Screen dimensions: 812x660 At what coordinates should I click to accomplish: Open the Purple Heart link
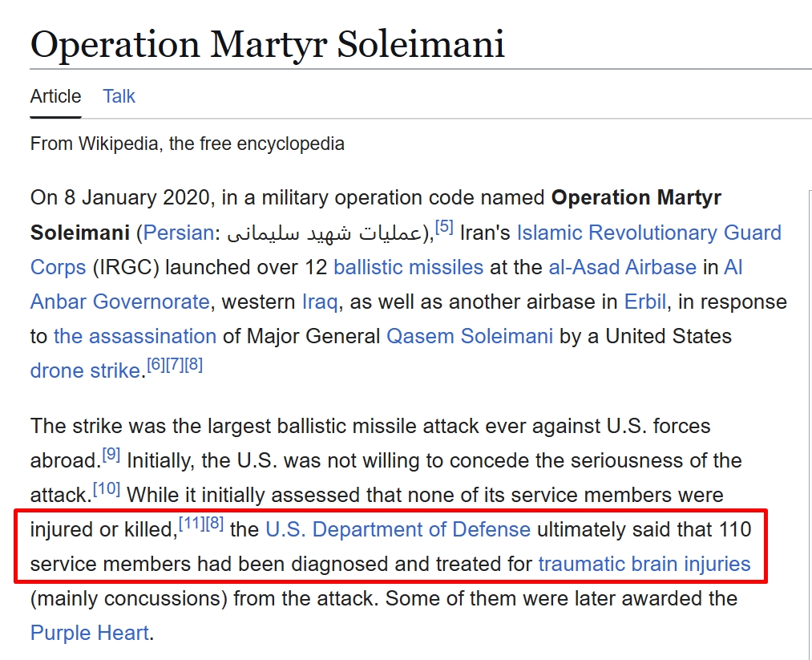pyautogui.click(x=89, y=633)
